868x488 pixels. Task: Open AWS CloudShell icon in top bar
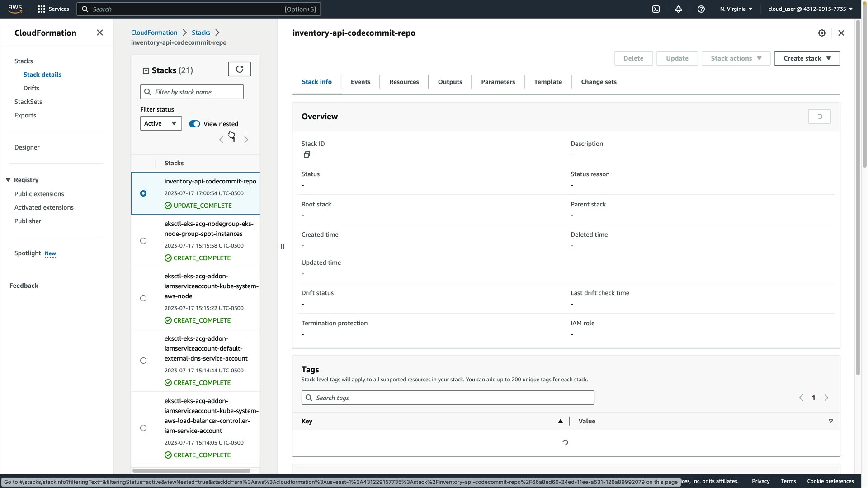656,9
